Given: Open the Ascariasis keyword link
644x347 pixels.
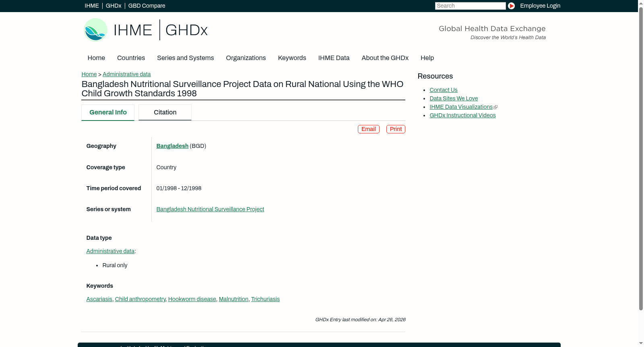Looking at the screenshot, I should (99, 299).
